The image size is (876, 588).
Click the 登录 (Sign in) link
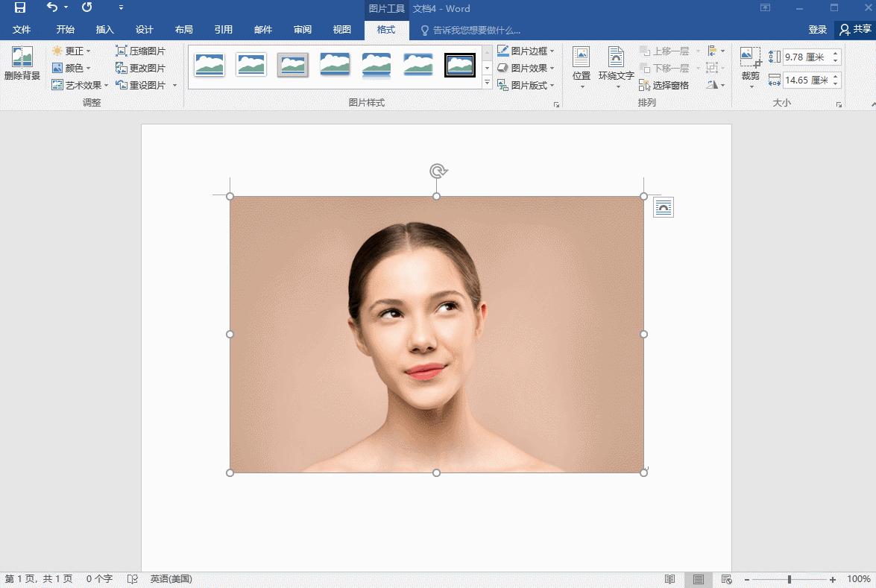(x=817, y=29)
